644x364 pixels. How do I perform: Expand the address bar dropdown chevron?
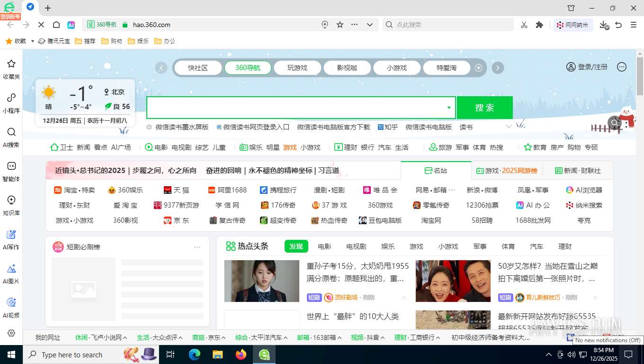(370, 25)
